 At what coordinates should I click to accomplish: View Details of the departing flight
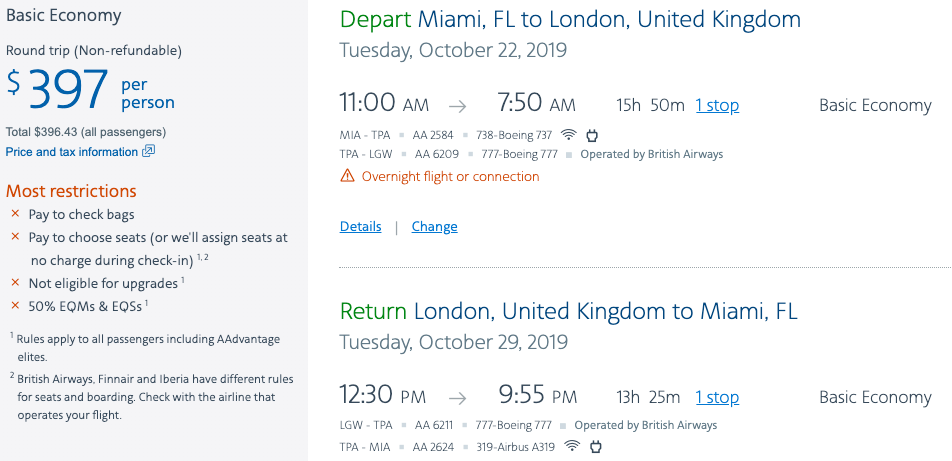coord(360,227)
